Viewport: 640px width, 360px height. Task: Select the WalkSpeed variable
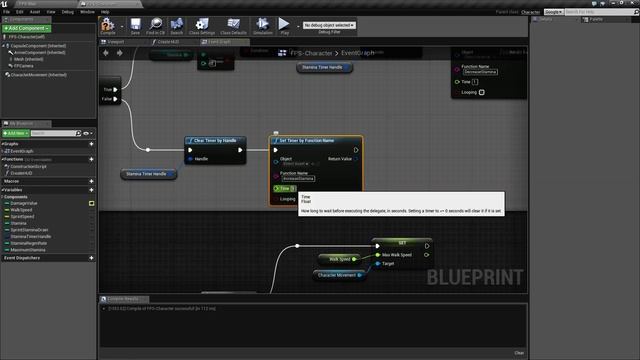21,210
